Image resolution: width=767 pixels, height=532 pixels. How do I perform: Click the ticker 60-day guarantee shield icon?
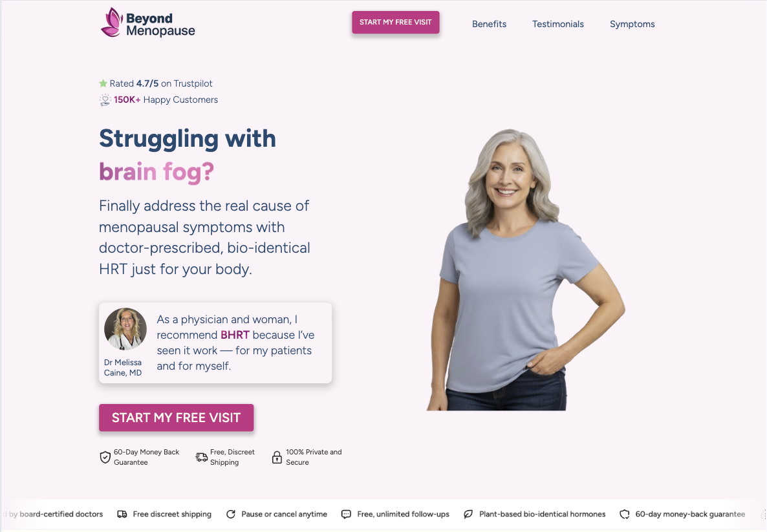click(625, 515)
